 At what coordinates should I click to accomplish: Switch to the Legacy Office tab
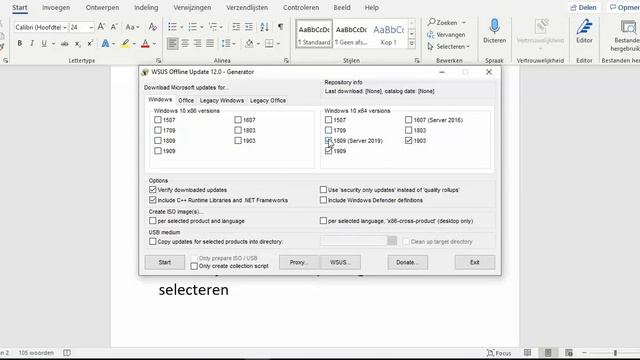[268, 100]
